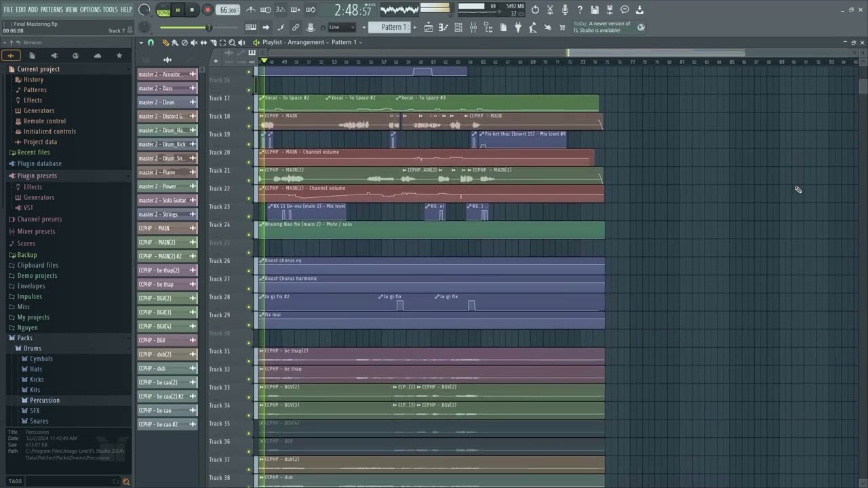Select the playlist Playback speaker tool
Viewport: 868px width, 488px height.
[x=241, y=42]
